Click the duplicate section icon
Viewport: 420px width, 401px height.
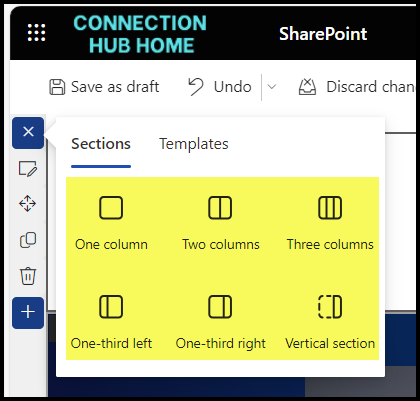point(28,240)
